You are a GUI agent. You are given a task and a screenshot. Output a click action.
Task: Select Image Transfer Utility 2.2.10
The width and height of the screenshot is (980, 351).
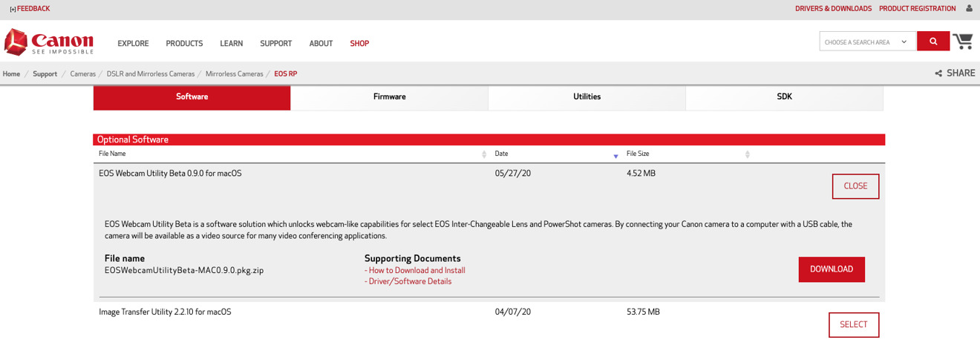point(854,325)
